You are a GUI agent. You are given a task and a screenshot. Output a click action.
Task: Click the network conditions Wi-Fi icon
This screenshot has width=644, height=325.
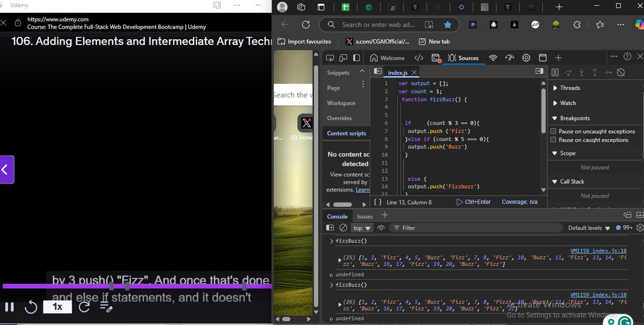coord(493,57)
